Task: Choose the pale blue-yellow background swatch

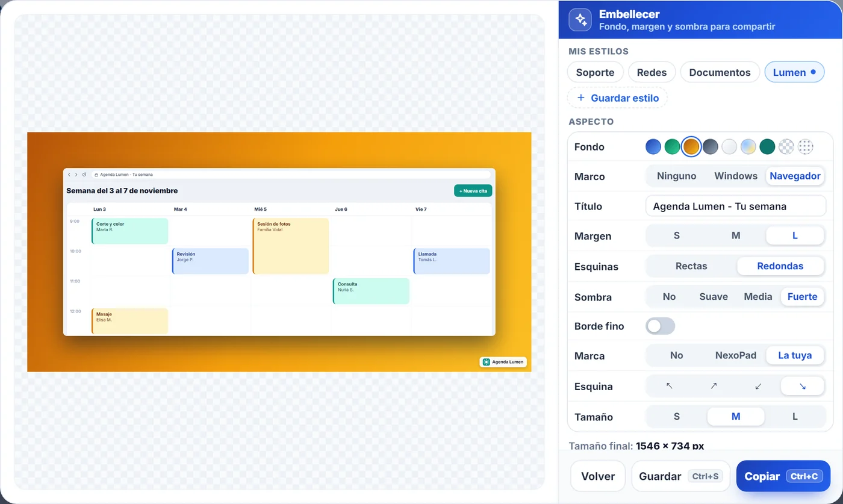Action: (748, 146)
